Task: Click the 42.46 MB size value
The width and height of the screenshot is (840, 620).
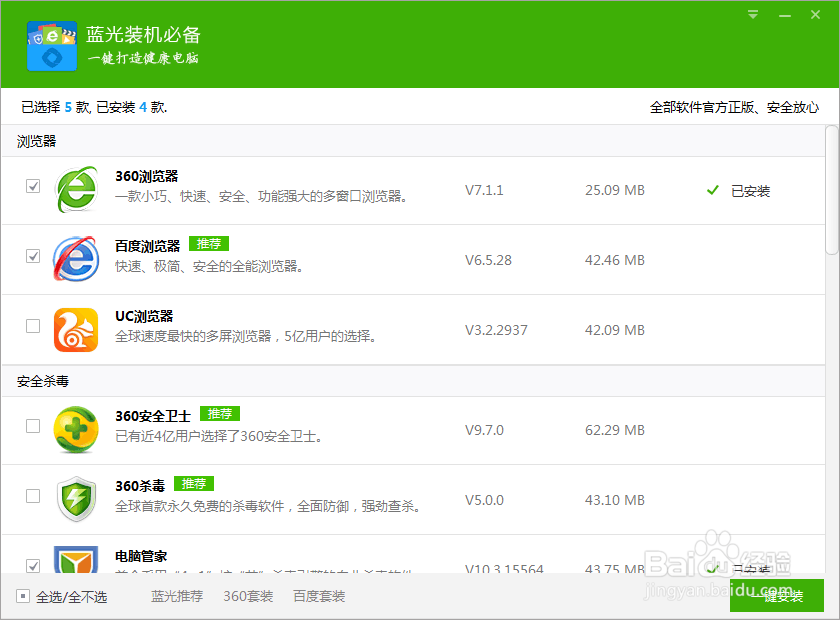Action: point(615,260)
